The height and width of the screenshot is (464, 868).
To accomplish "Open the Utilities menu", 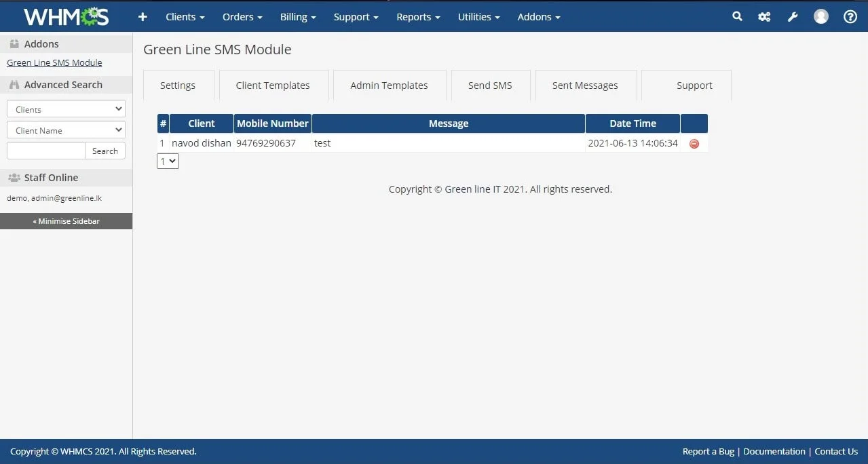I will click(x=478, y=17).
